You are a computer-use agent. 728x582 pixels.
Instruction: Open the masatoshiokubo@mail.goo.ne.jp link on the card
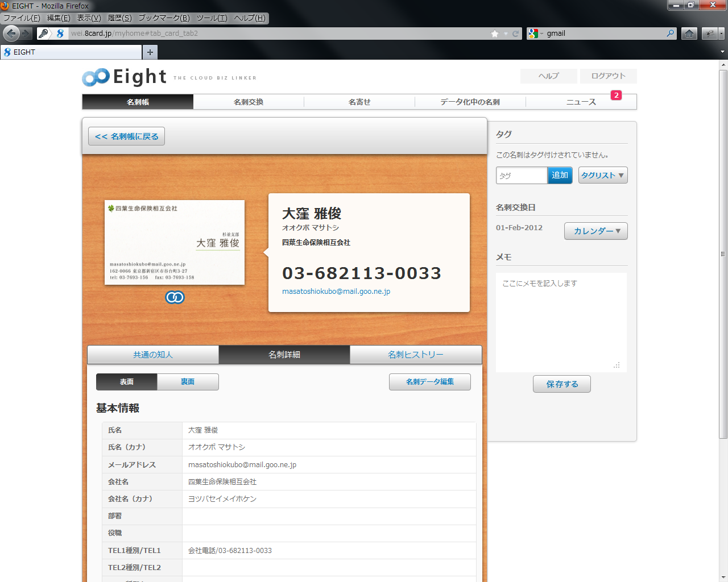tap(336, 292)
